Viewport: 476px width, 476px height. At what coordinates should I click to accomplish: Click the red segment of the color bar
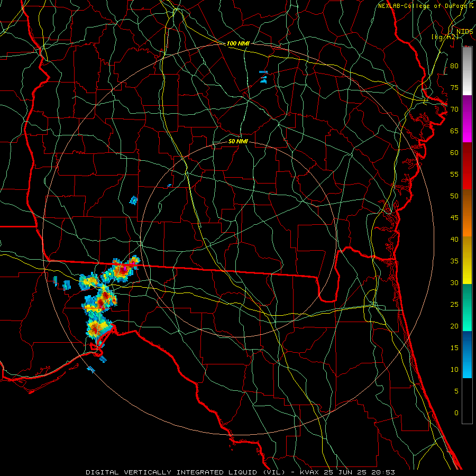pos(467,166)
